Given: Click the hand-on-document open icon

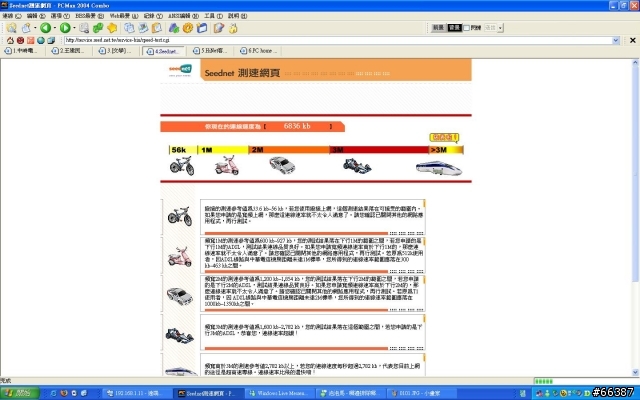Looking at the screenshot, I should 26,28.
